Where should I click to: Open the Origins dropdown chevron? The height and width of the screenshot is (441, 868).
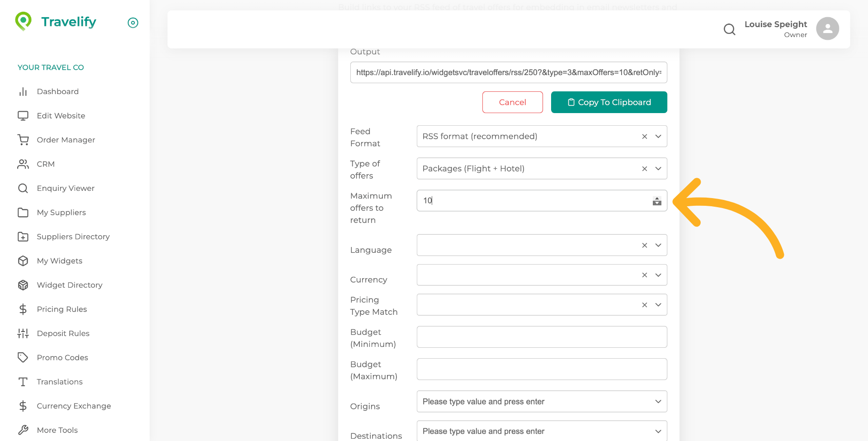[658, 402]
